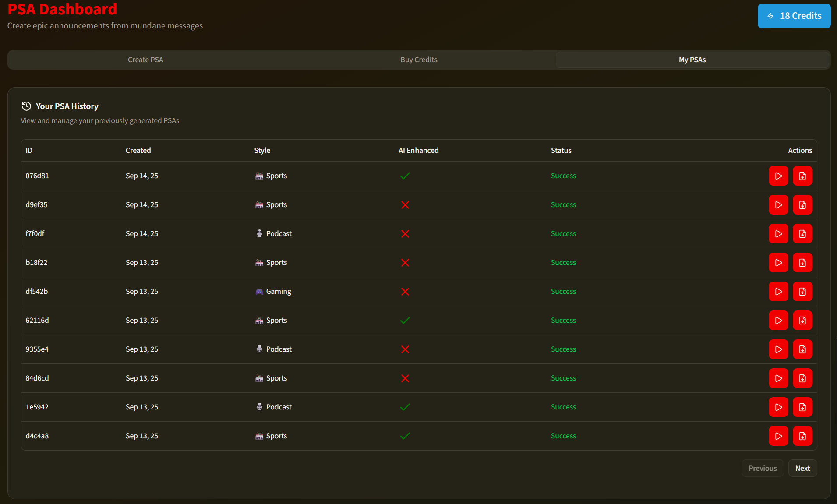
Task: Click the Created column header
Action: 138,150
